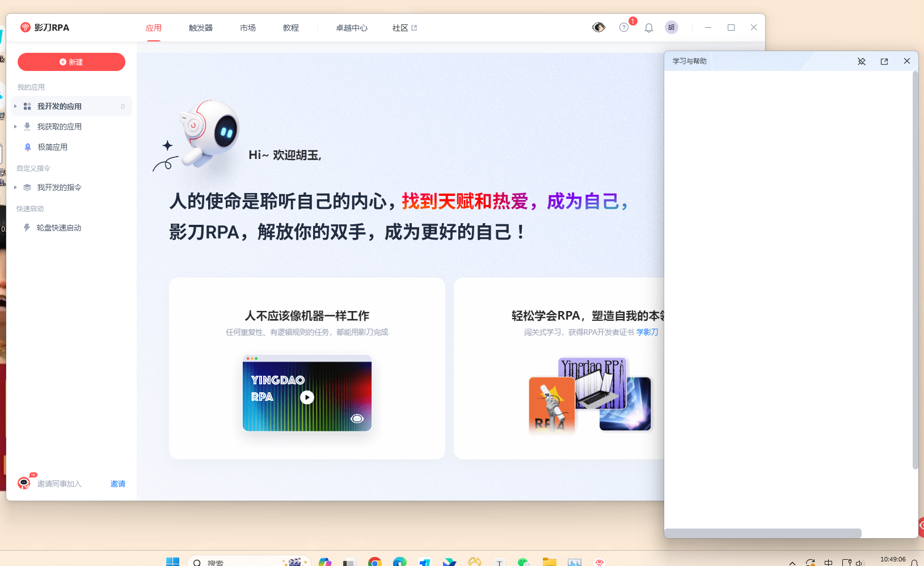Viewport: 924px width, 566px height.
Task: Open 极简应用 in the sidebar
Action: point(52,147)
